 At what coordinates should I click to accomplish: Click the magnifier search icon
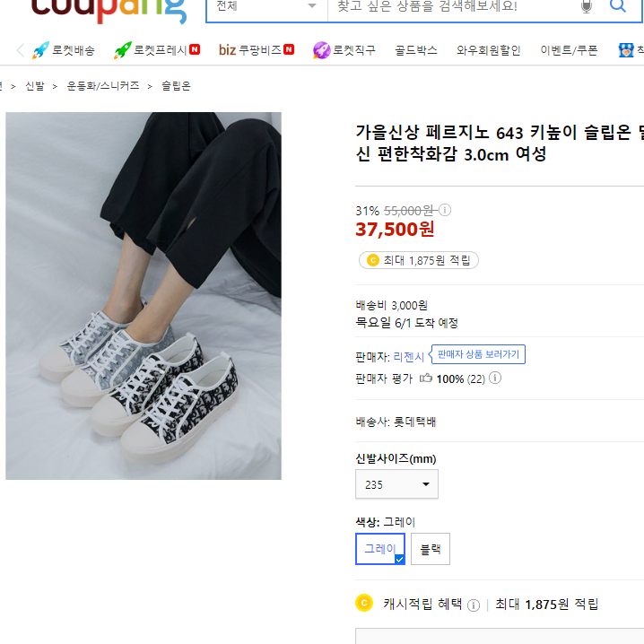coord(617,5)
